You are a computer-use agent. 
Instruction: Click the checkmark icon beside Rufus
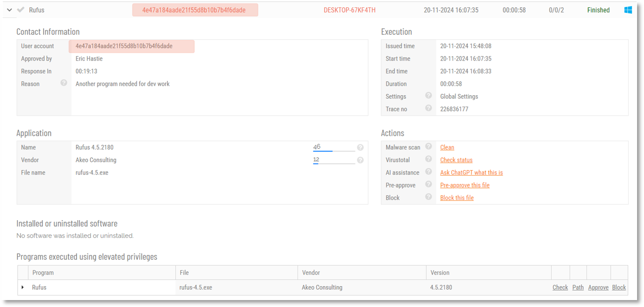[x=20, y=10]
